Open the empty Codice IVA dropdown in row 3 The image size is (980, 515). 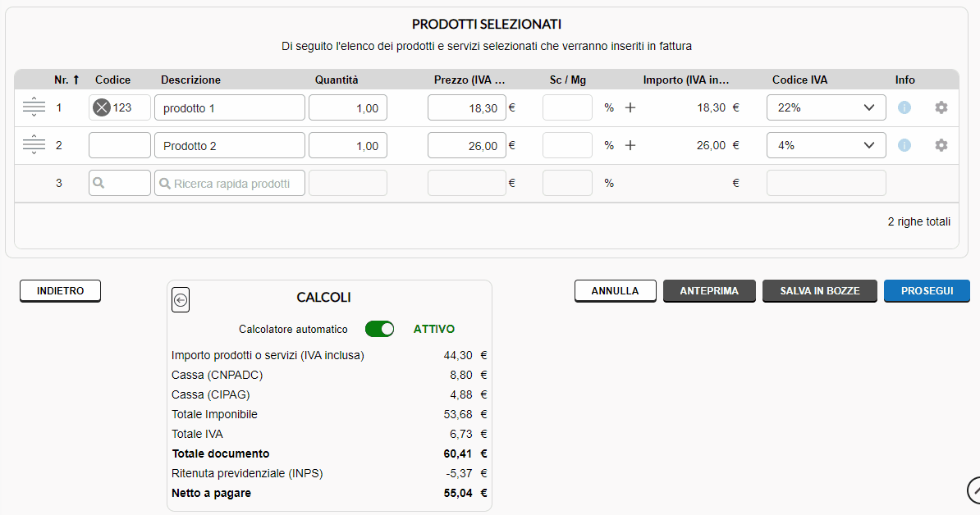827,183
